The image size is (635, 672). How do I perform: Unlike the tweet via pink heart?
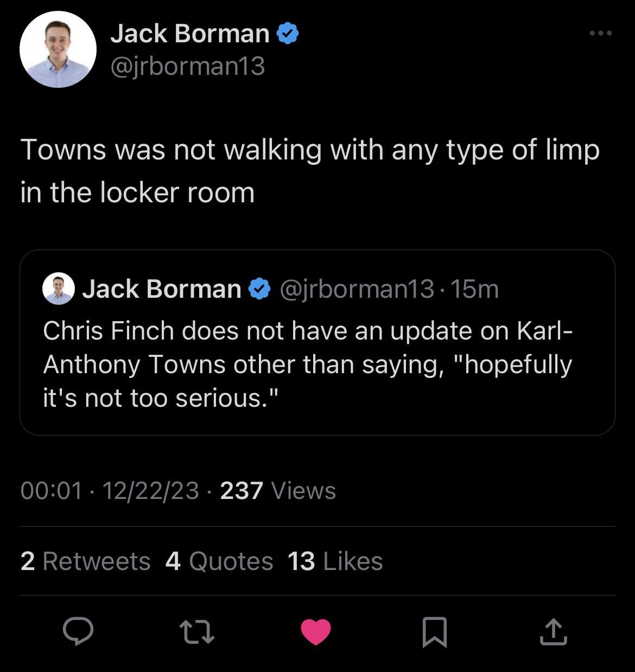316,632
